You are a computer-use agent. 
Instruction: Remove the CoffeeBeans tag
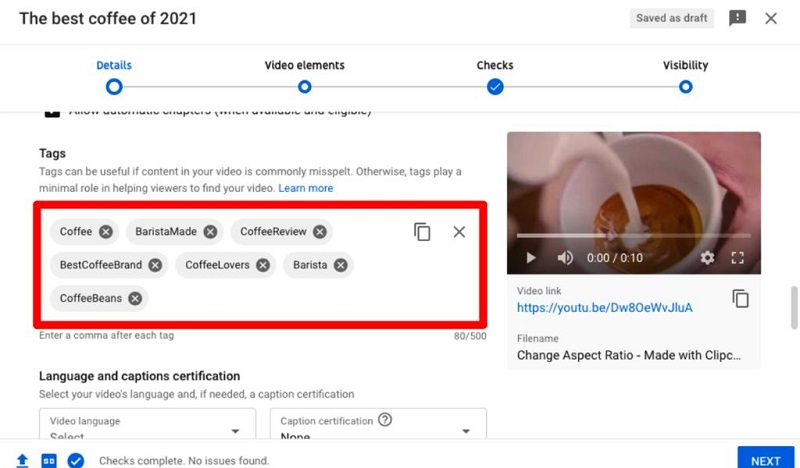click(x=135, y=299)
